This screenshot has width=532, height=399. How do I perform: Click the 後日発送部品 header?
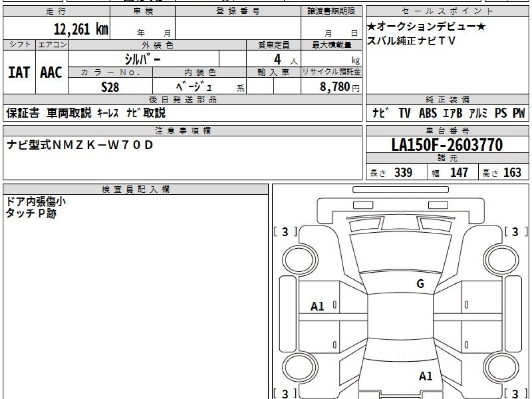point(182,99)
